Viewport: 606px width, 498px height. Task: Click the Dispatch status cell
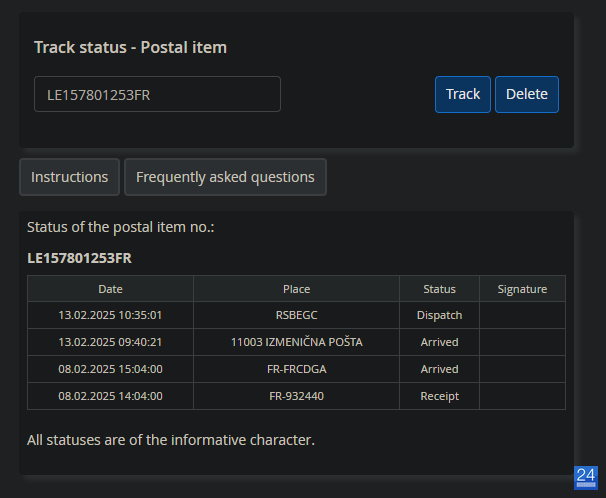click(439, 315)
